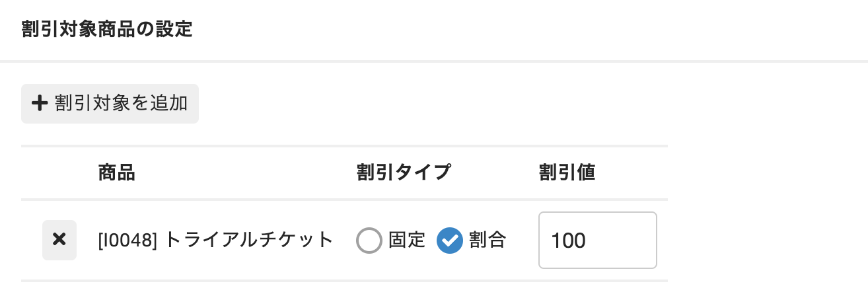Click the 割引値 column header
868x300 pixels.
pyautogui.click(x=567, y=172)
